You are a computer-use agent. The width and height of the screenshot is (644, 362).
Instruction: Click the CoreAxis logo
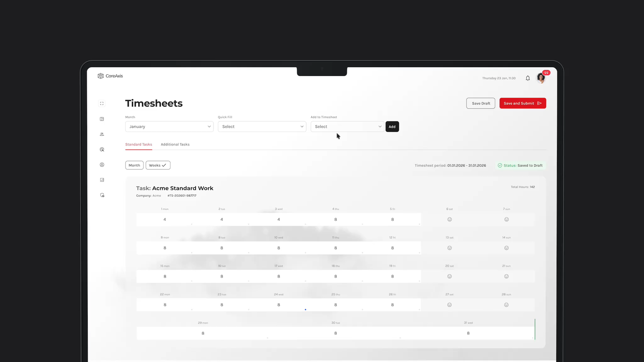[x=109, y=76]
